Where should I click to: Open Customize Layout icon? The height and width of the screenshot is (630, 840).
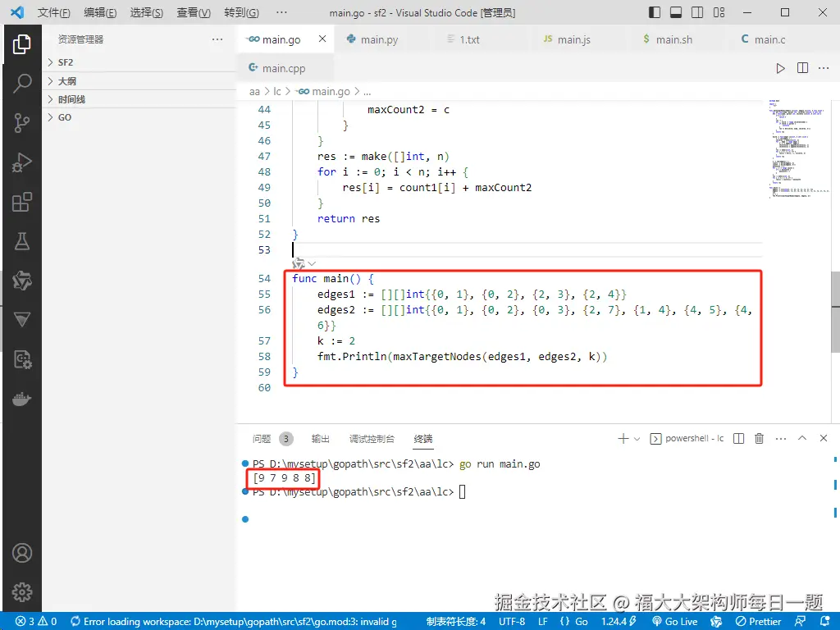[x=719, y=12]
